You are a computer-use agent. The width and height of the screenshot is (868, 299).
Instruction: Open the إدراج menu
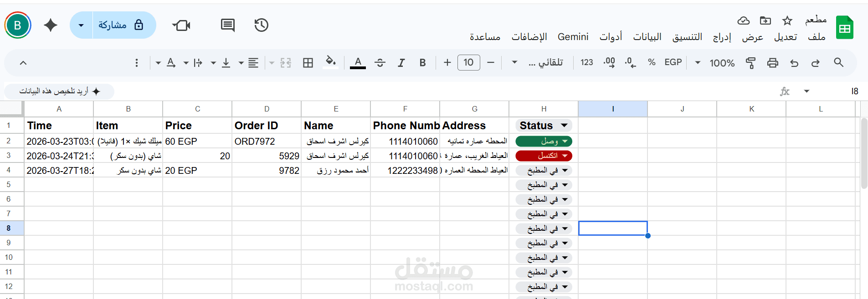pyautogui.click(x=722, y=37)
